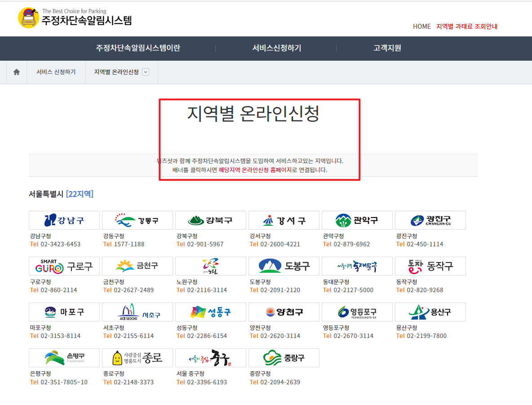532x405 pixels.
Task: Click the 영등포구청 label text
Action: click(x=336, y=328)
